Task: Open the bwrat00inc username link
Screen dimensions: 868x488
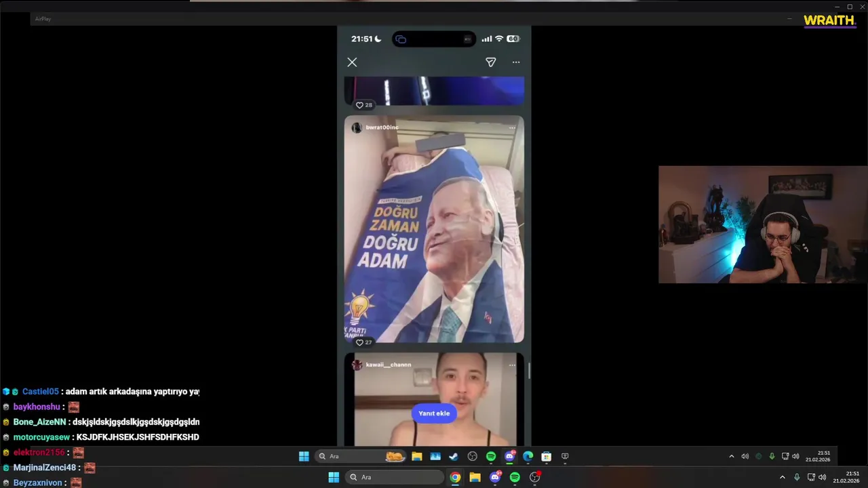Action: (x=382, y=127)
